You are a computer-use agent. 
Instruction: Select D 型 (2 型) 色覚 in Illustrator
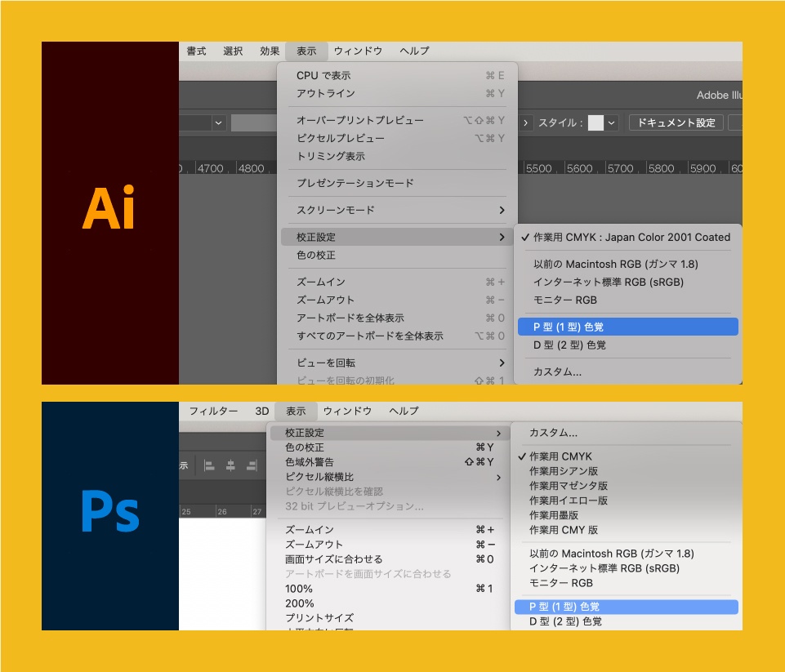point(628,345)
